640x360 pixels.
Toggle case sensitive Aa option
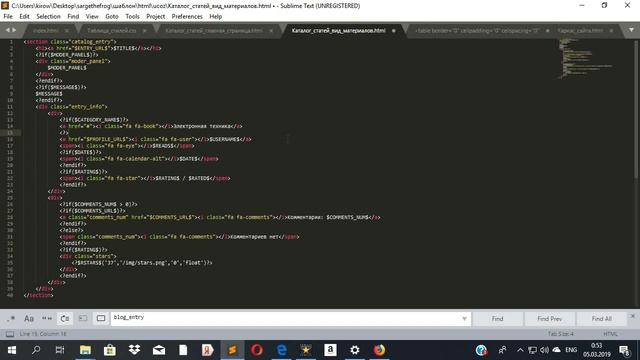29,318
